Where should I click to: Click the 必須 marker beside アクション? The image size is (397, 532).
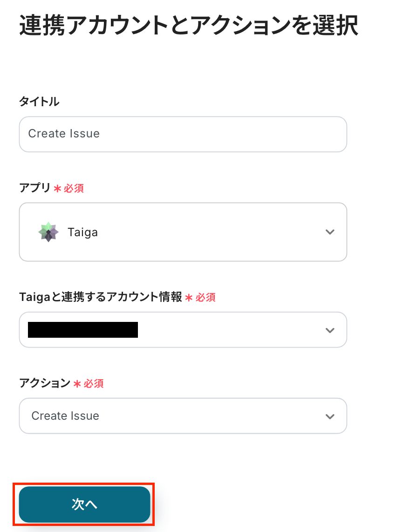coord(94,383)
